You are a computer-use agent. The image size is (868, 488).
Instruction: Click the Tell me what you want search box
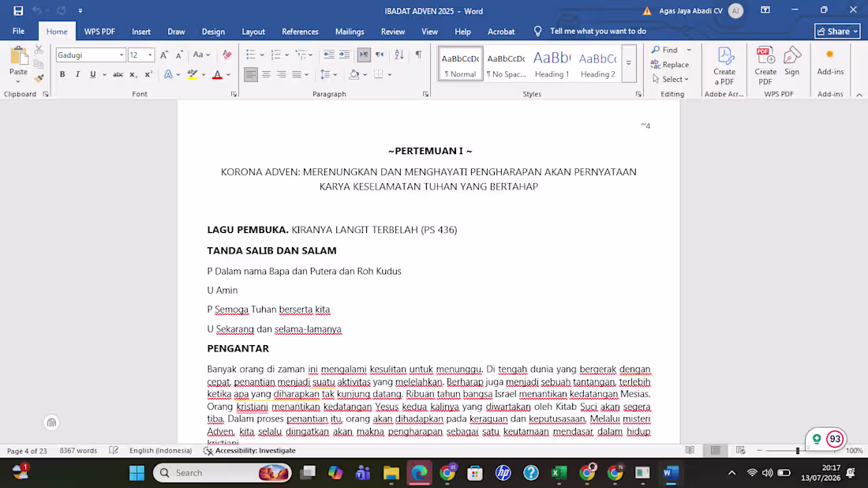[598, 32]
